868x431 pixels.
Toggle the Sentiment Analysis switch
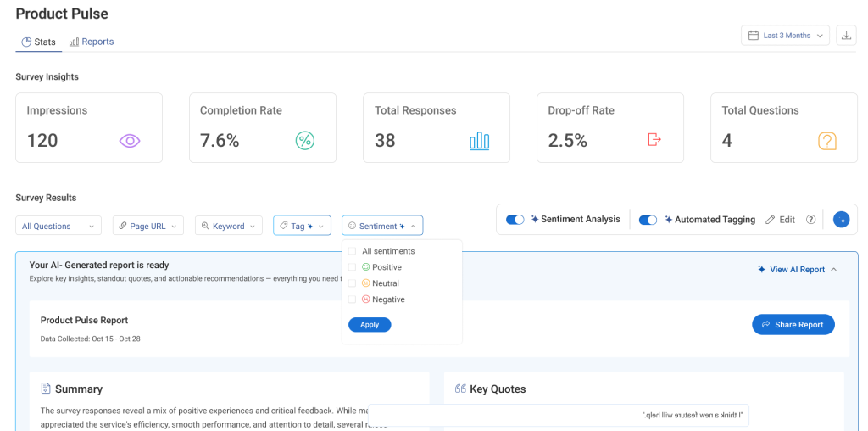(515, 220)
